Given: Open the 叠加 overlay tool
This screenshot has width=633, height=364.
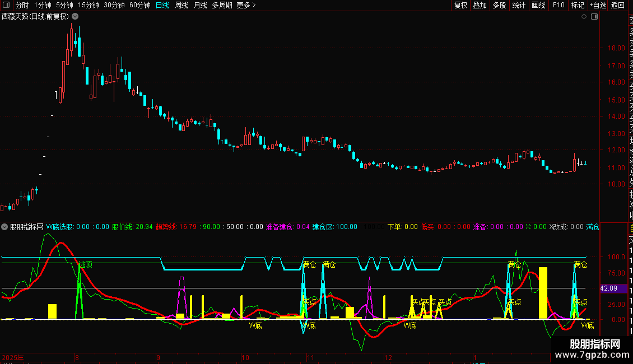Looking at the screenshot, I should pyautogui.click(x=480, y=6).
